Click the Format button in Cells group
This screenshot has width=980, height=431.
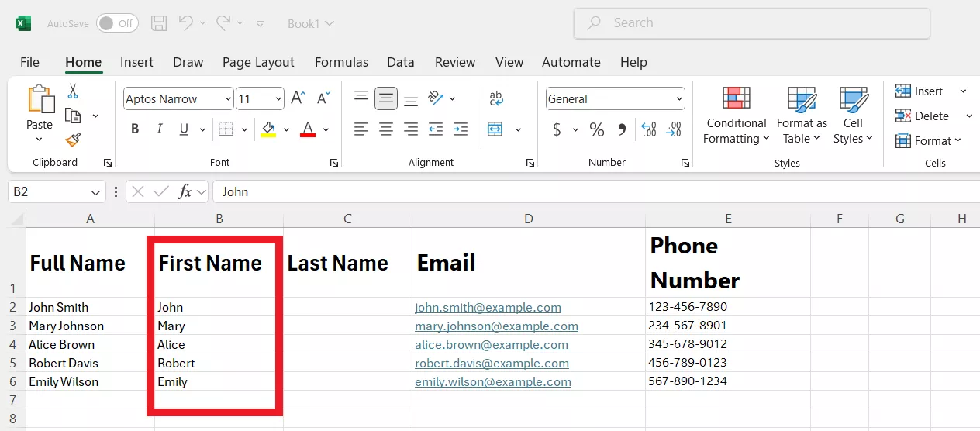tap(928, 141)
